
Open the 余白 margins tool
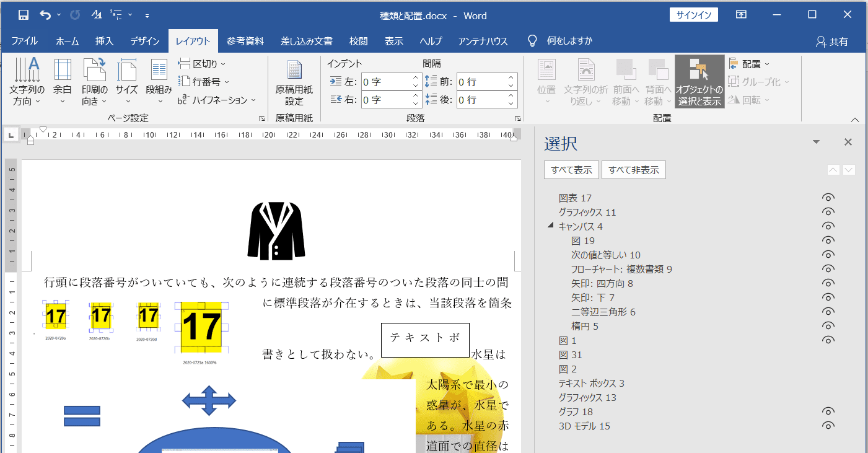tap(63, 81)
